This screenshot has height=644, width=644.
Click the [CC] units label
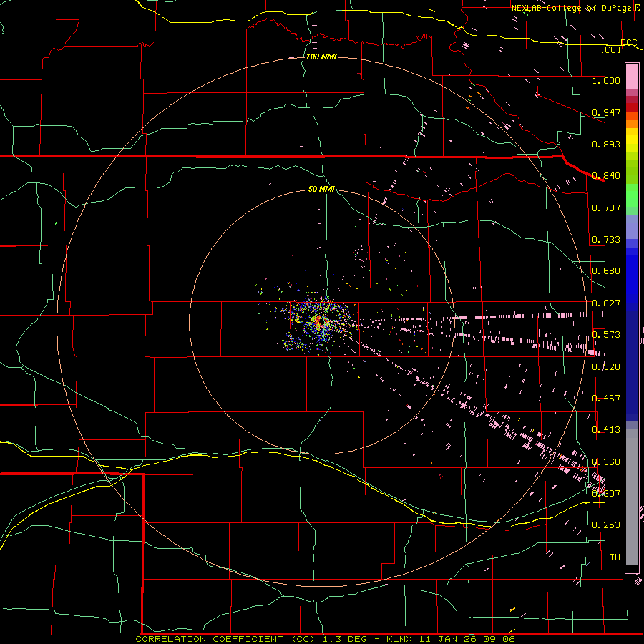pos(611,50)
